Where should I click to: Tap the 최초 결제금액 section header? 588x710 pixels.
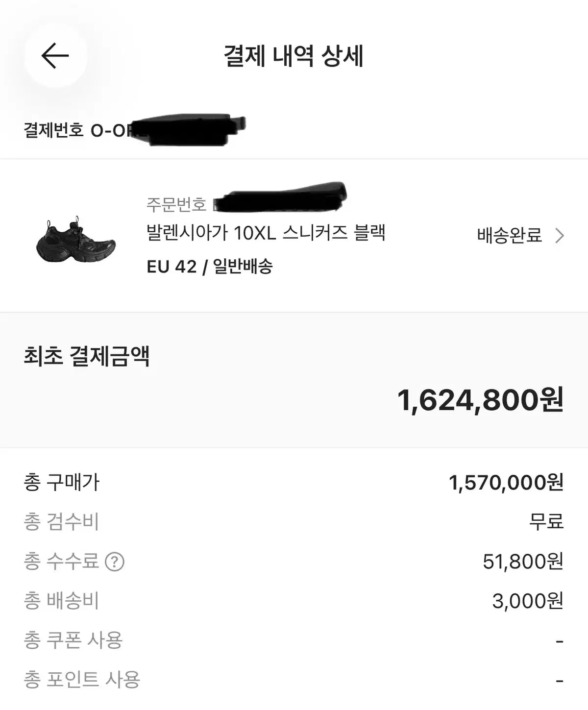point(87,356)
